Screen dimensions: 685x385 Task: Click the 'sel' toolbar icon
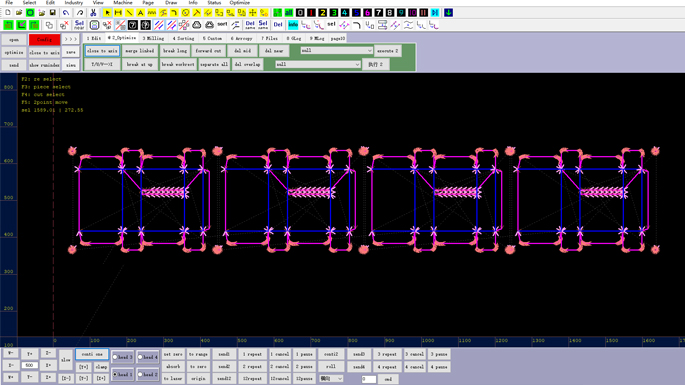tap(331, 25)
